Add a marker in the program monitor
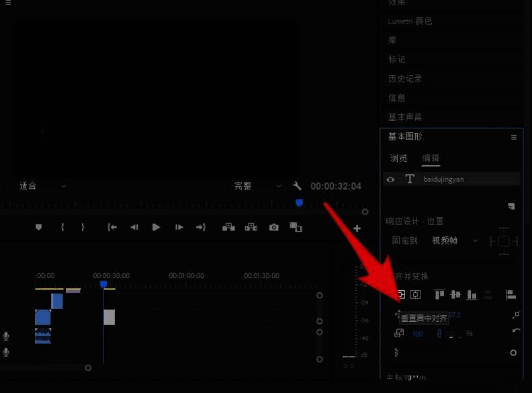 tap(38, 228)
